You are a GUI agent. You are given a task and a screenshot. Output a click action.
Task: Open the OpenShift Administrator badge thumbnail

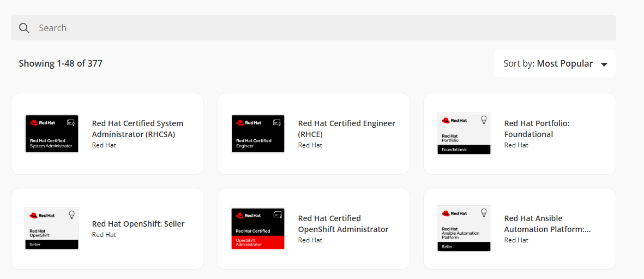[258, 229]
